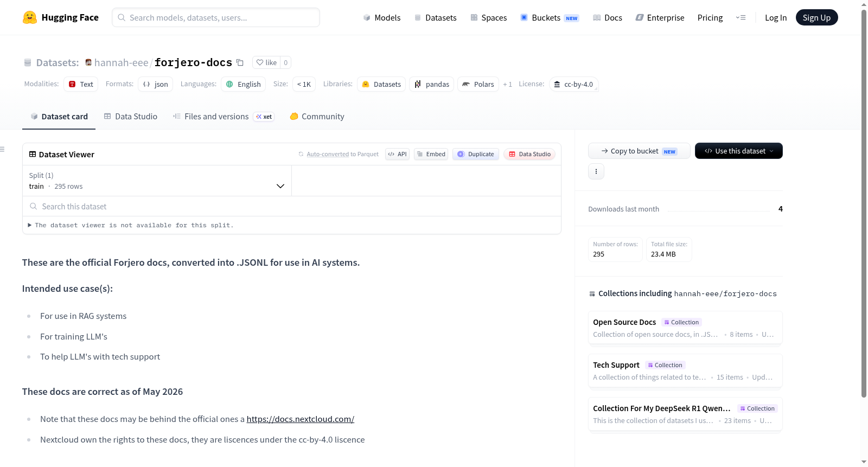The width and height of the screenshot is (868, 467).
Task: Click the Text modality tag
Action: pos(81,84)
